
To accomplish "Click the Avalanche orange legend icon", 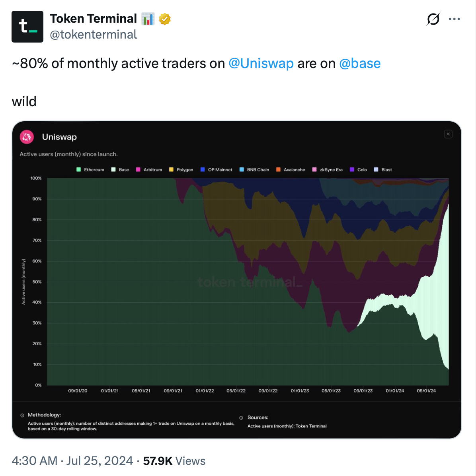I will click(277, 169).
